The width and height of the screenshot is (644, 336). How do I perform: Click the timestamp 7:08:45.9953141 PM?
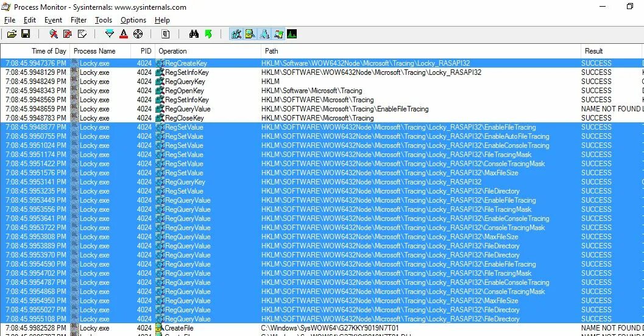(x=36, y=182)
